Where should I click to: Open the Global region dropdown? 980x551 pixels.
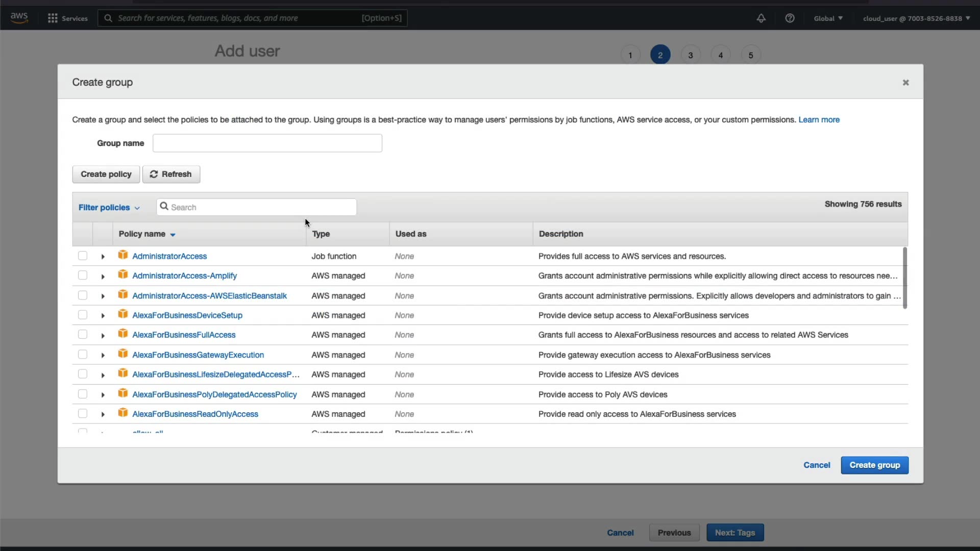pyautogui.click(x=828, y=18)
